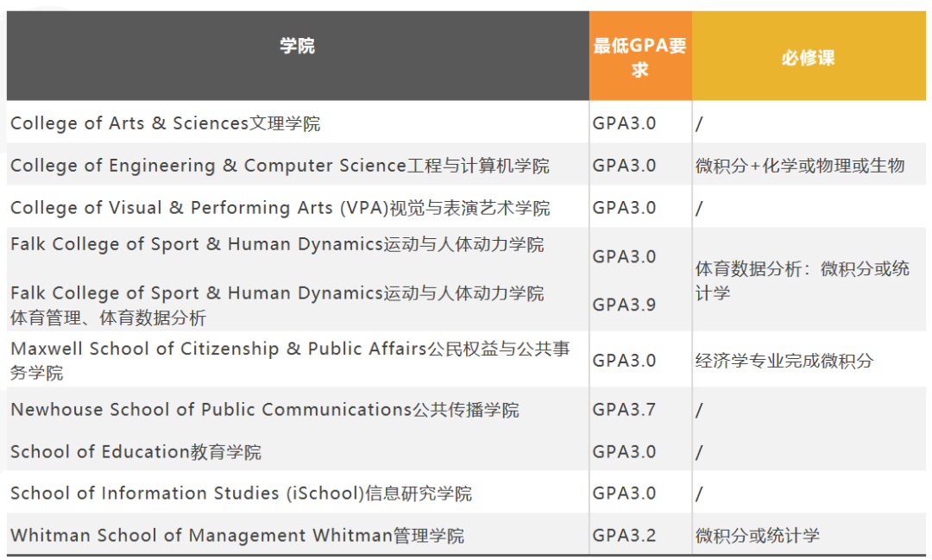This screenshot has height=560, width=932.
Task: Click 微积分或统计学 in the Whitman row
Action: 758,536
